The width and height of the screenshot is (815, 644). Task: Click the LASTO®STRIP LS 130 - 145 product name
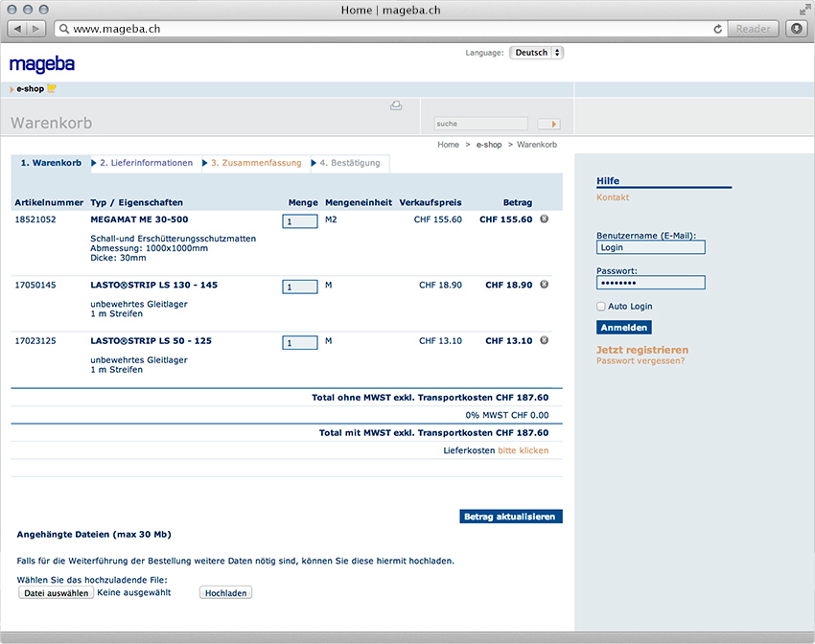[x=153, y=286]
